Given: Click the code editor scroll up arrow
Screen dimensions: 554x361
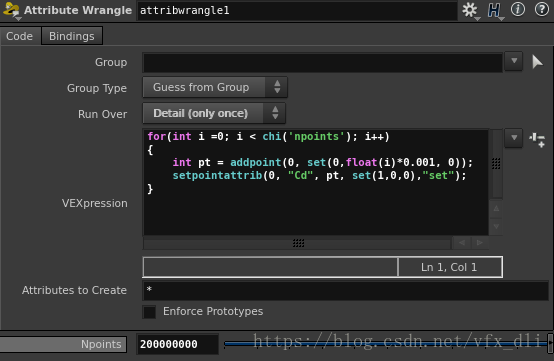Looking at the screenshot, I should pos(496,208).
